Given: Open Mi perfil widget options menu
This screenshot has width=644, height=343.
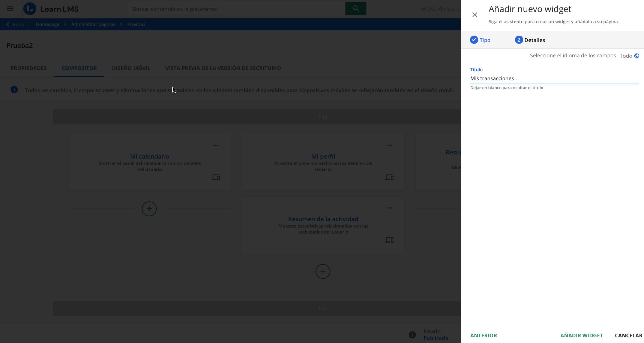Looking at the screenshot, I should 389,145.
